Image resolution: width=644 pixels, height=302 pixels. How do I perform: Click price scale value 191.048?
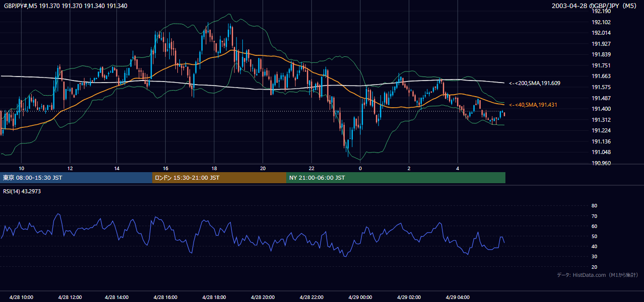[601, 152]
